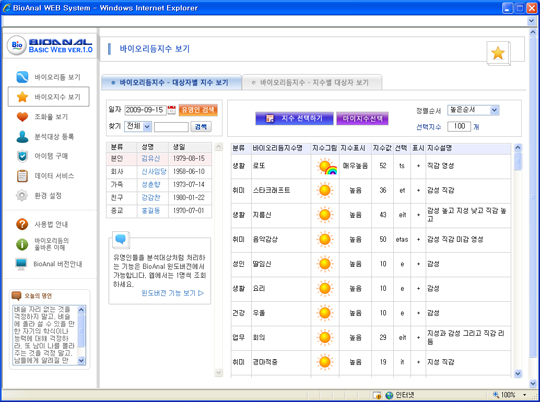
Task: Click the monitor icon for BioAnal 버전안내
Action: [21, 264]
